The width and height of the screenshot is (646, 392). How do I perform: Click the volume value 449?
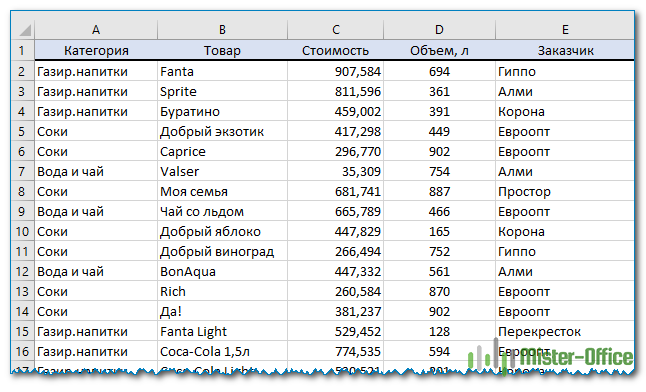pyautogui.click(x=439, y=131)
